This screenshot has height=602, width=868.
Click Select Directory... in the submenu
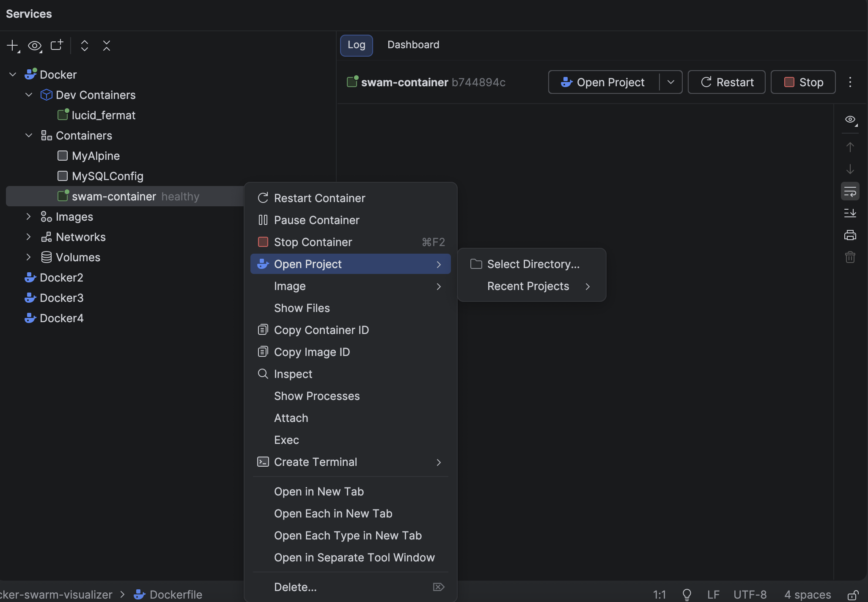click(533, 264)
